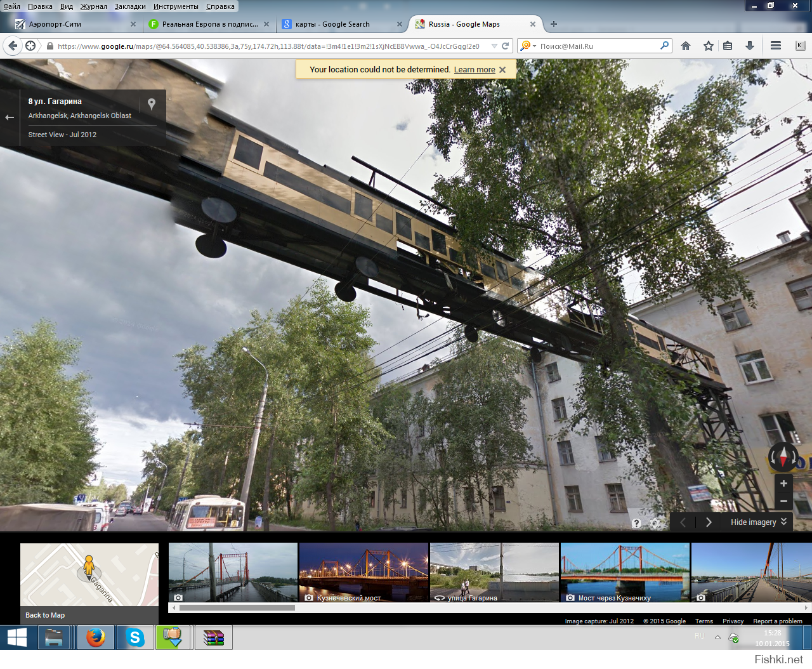Switch to the Реальная Европа tab
The image size is (812, 669).
click(209, 24)
